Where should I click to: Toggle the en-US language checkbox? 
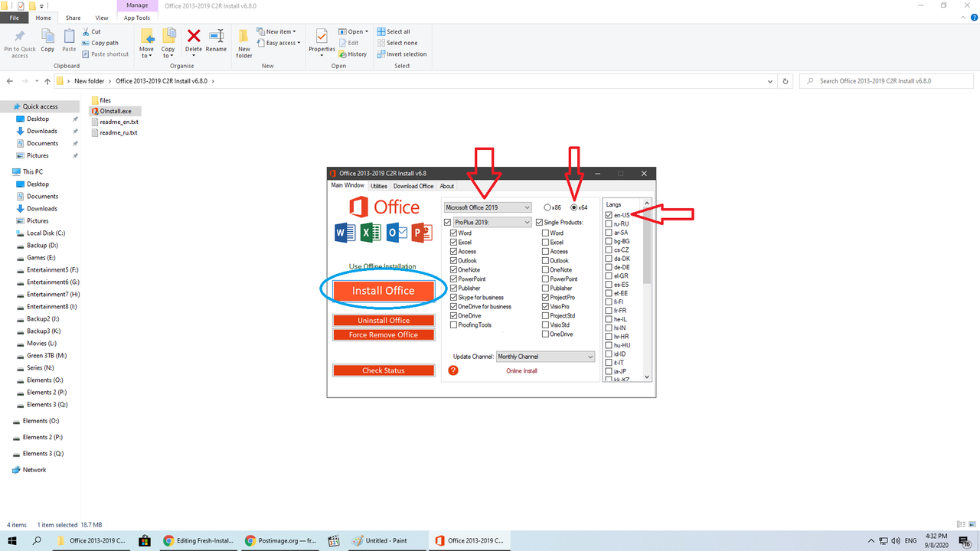[609, 215]
